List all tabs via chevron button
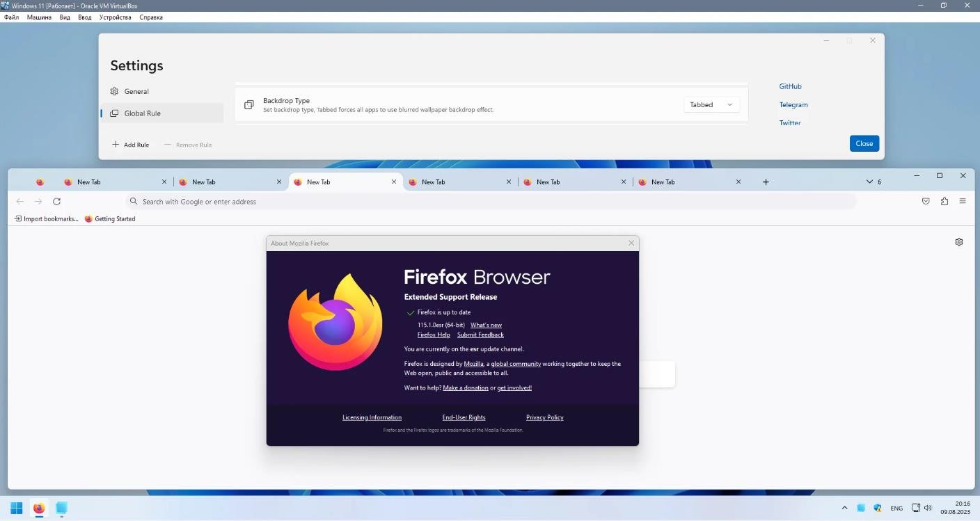Image resolution: width=980 pixels, height=521 pixels. click(873, 182)
